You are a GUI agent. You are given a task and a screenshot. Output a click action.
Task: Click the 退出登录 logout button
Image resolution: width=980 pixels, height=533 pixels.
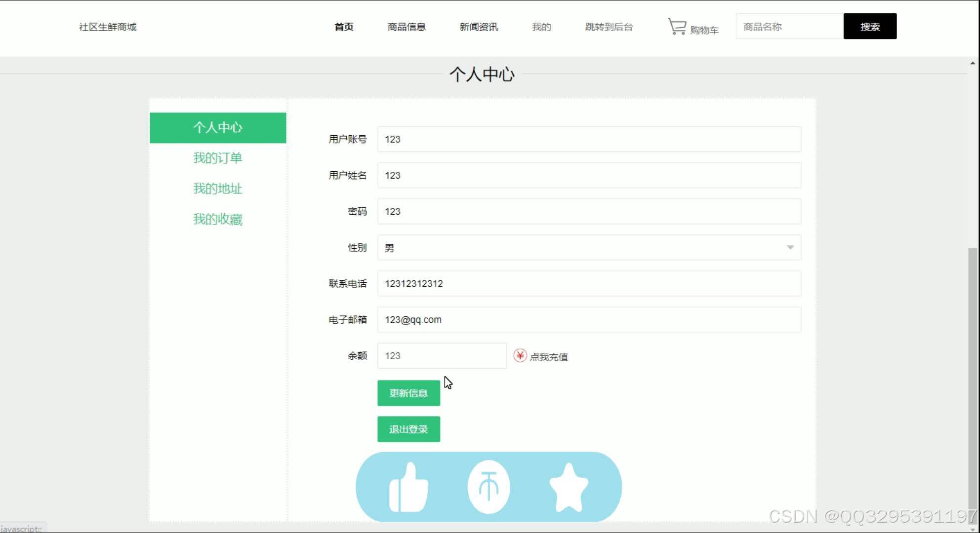tap(408, 429)
